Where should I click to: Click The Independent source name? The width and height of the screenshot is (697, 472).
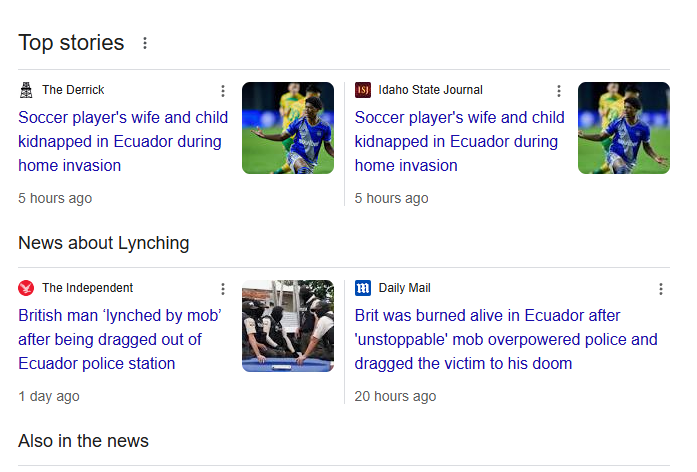(x=88, y=288)
